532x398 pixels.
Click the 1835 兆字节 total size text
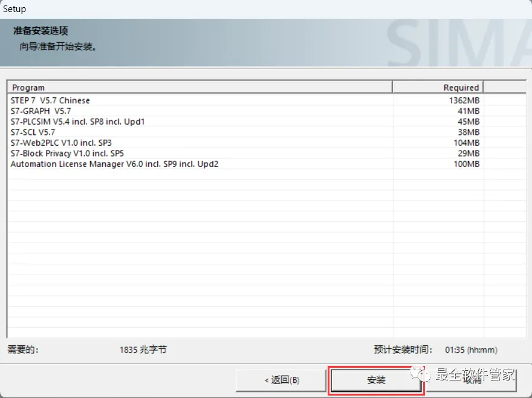pos(143,350)
